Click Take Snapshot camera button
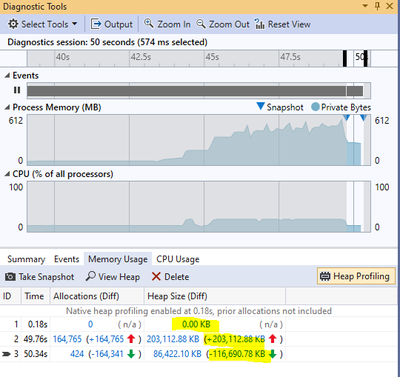 39,277
